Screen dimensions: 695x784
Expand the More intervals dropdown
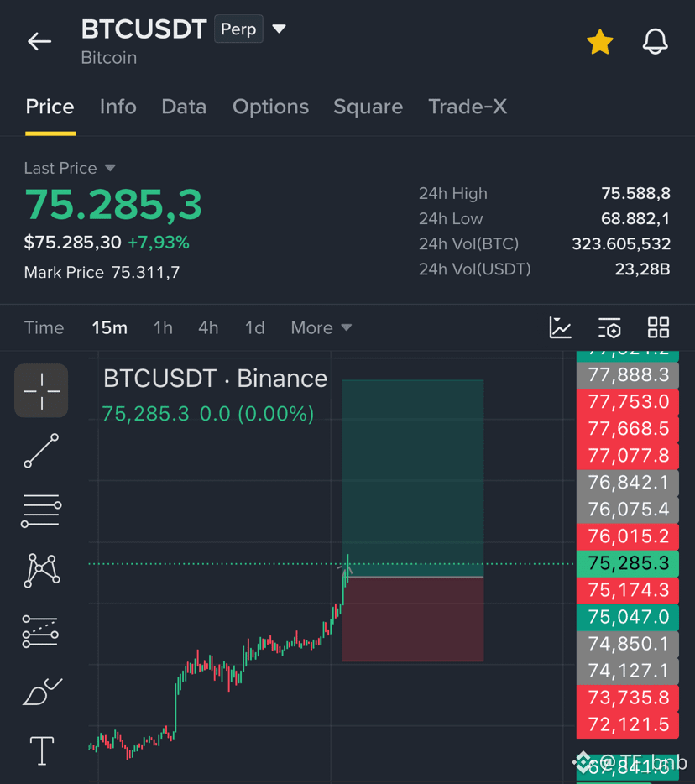321,328
